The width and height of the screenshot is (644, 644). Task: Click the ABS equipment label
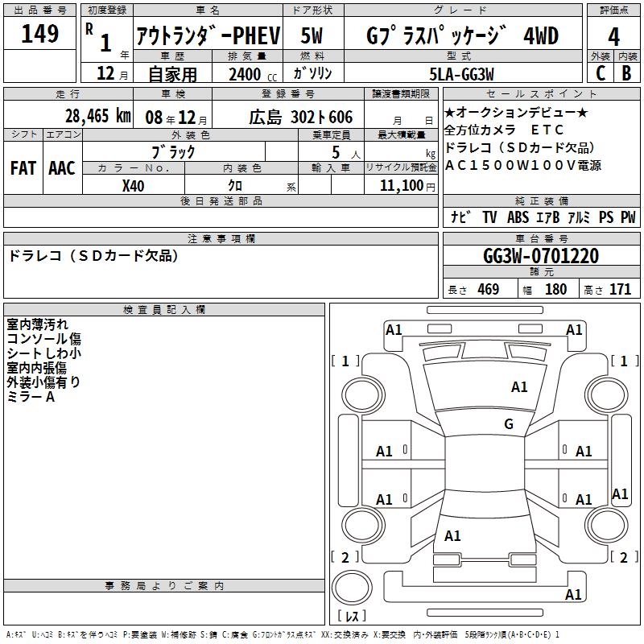coord(518,217)
